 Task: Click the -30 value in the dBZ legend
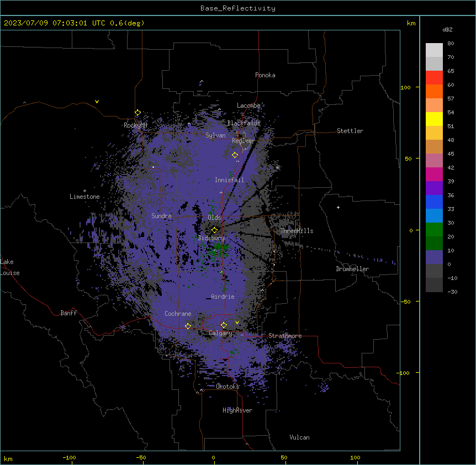tap(452, 292)
